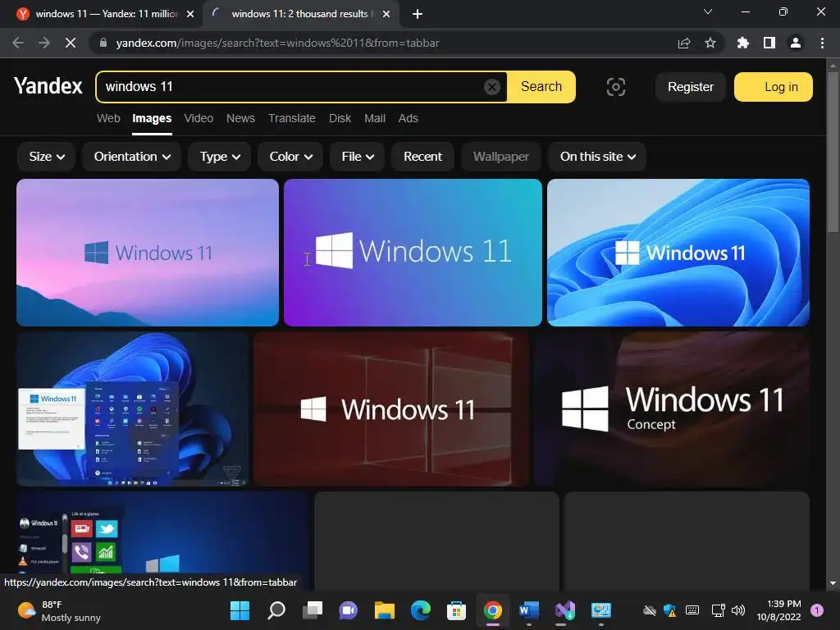Click the Register button
This screenshot has width=840, height=630.
click(x=691, y=87)
